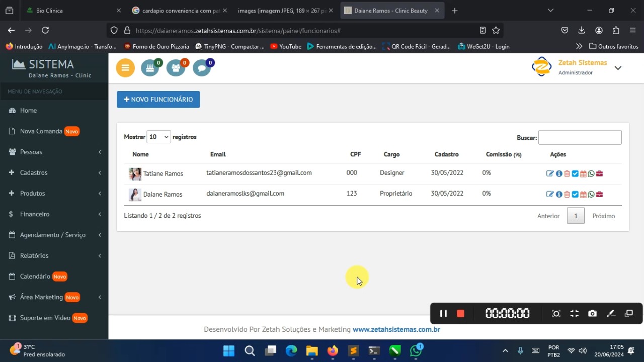Show info for Tatiane Ramos
Image resolution: width=644 pixels, height=362 pixels.
click(559, 173)
